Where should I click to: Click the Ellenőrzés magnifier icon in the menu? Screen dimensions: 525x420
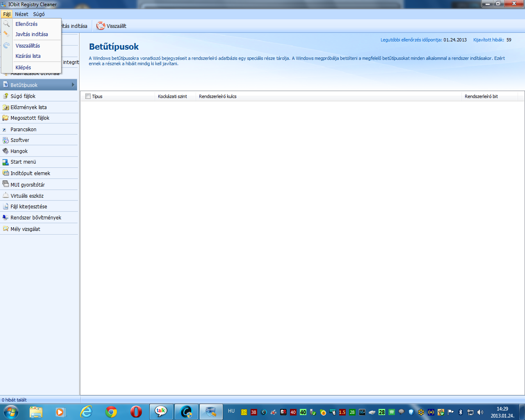tap(7, 24)
